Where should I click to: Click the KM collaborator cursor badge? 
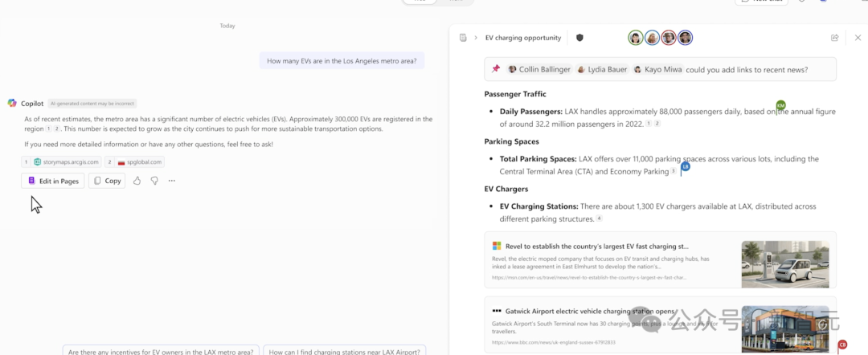[780, 105]
